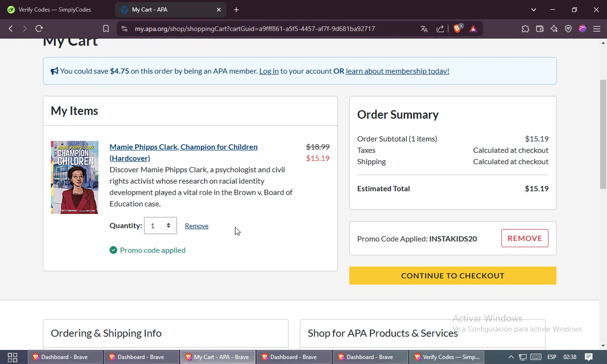Click ESP language indicator
This screenshot has width=607, height=364.
pos(552,357)
